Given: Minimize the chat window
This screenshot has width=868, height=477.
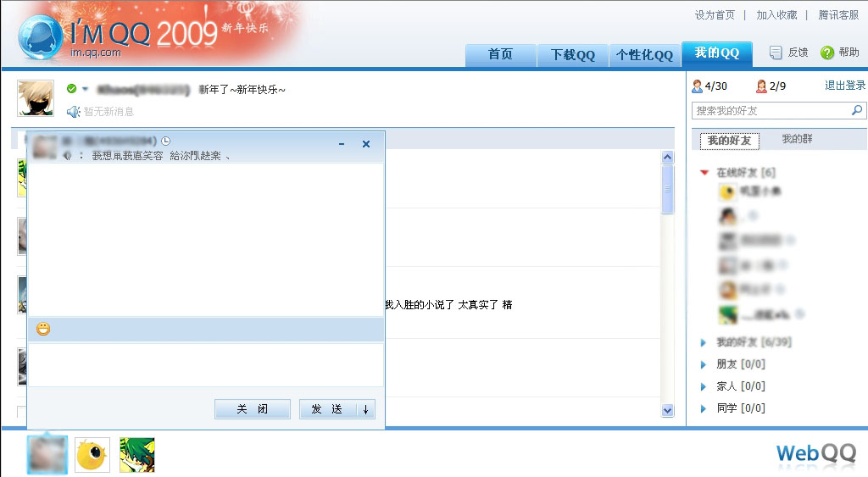Looking at the screenshot, I should tap(342, 144).
